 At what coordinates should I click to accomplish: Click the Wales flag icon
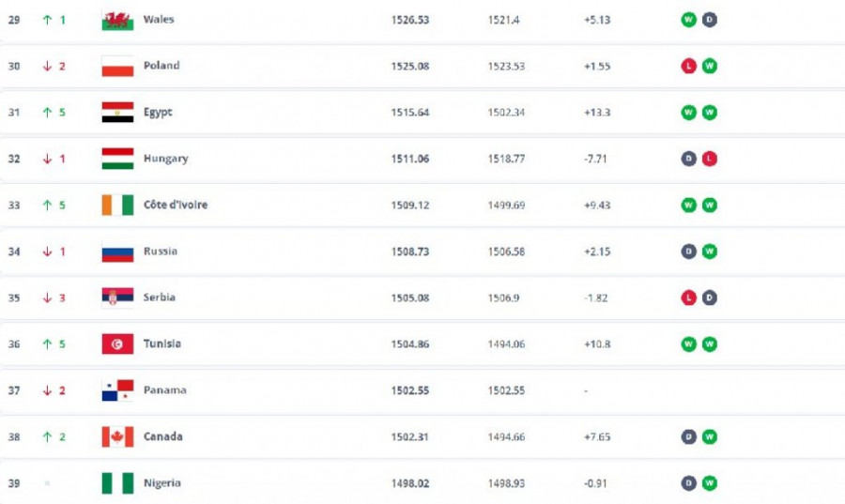117,20
